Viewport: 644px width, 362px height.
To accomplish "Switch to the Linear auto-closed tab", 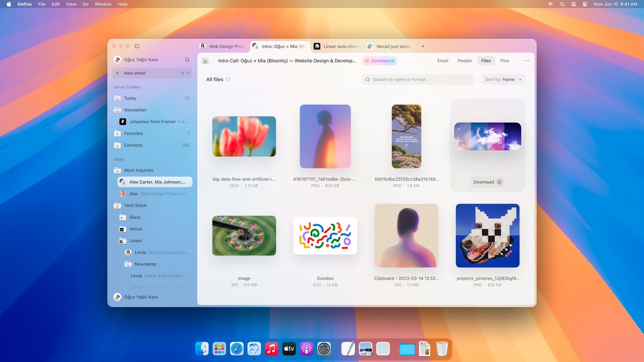I will [336, 47].
